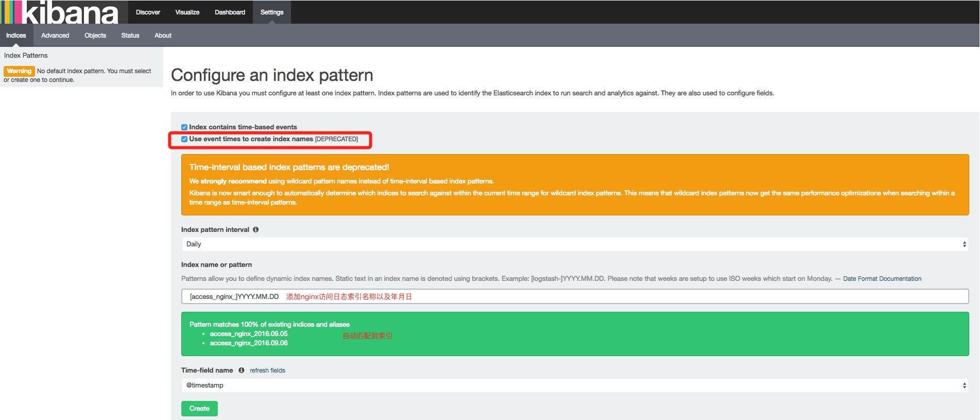Open the @timestamp time-field dropdown
This screenshot has height=420, width=980.
tap(575, 385)
